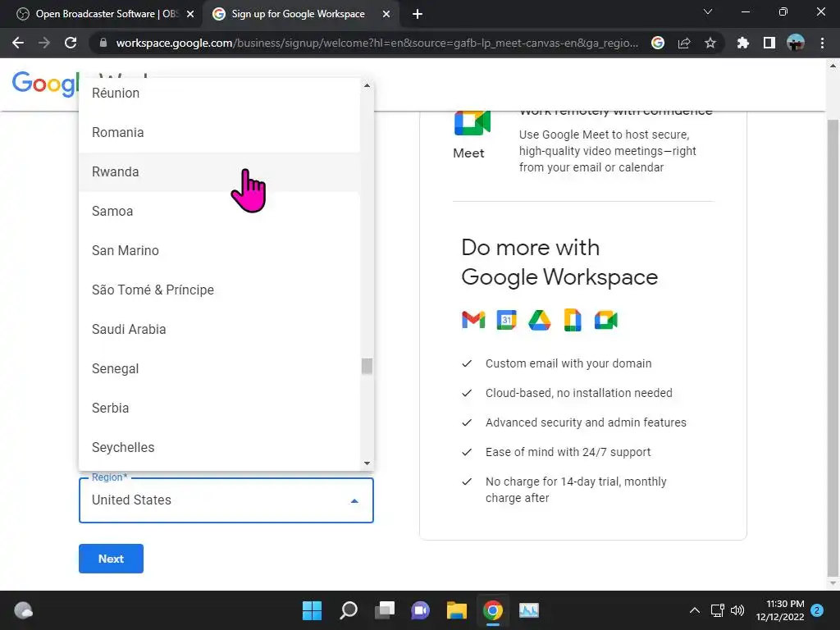Open the tab search chevron
The image size is (840, 630).
[708, 11]
